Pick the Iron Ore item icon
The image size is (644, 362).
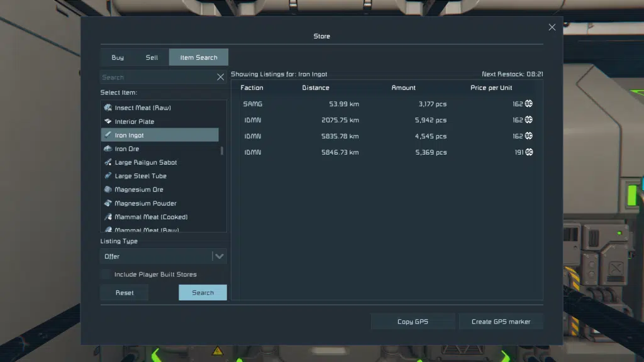coord(108,148)
